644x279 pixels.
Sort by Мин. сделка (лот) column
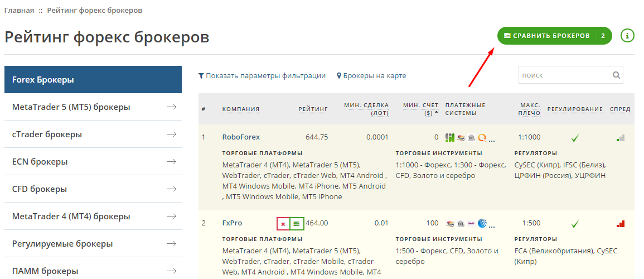[366, 109]
